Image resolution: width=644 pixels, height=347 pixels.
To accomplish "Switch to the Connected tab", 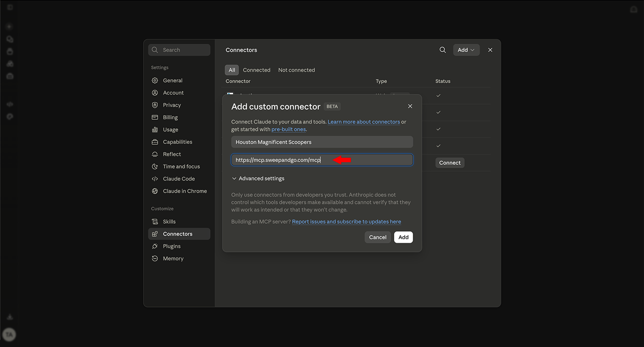I will 257,70.
